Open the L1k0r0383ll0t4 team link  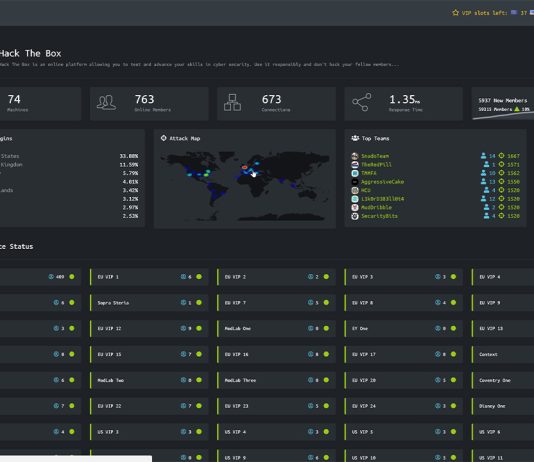[382, 199]
